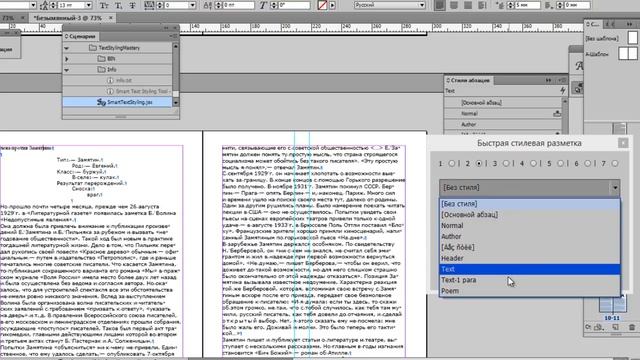Image resolution: width=640 pixels, height=360 pixels.
Task: Choose Header from the dropdown list
Action: 529,258
